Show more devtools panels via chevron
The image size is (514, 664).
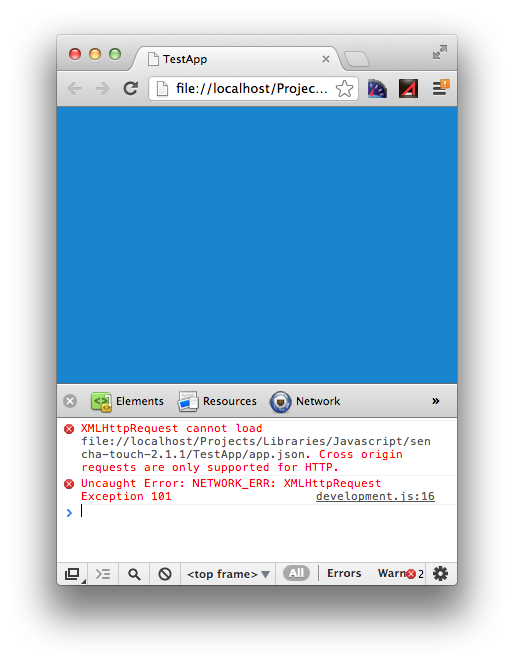coord(436,401)
